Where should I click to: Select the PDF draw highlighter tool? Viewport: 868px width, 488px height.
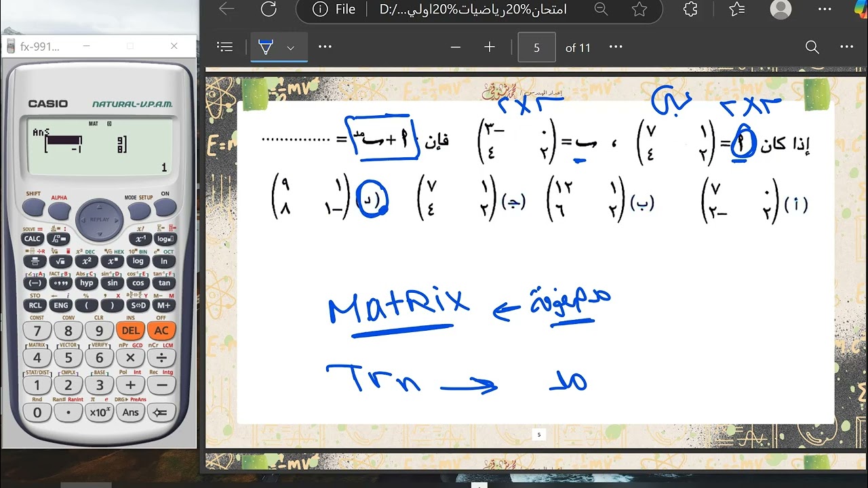click(265, 47)
